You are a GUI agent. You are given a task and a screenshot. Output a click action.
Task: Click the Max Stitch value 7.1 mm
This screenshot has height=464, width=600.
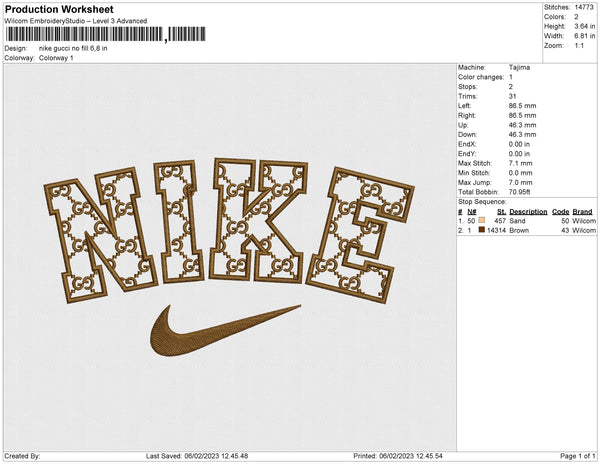(520, 163)
